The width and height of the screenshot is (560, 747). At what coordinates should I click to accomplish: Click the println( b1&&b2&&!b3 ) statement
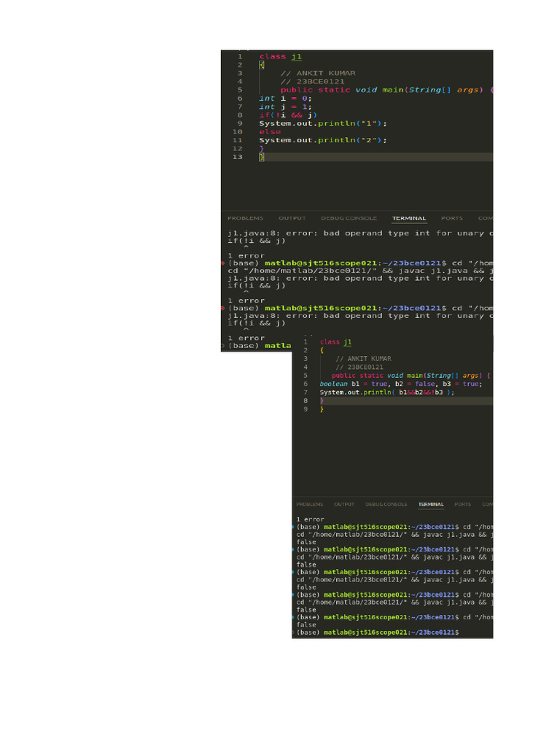coord(386,392)
